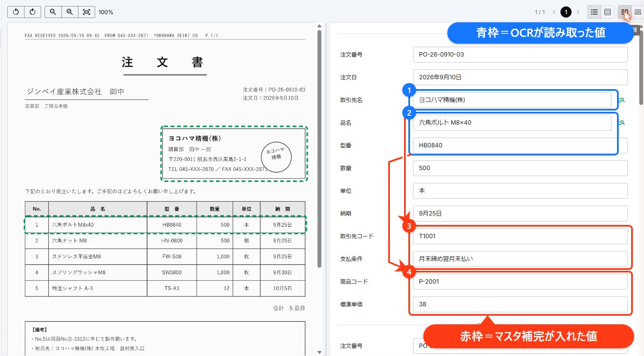Edit the 注文番号 field PO-26-0910-03
Screen dimensions: 644x356
coord(520,54)
